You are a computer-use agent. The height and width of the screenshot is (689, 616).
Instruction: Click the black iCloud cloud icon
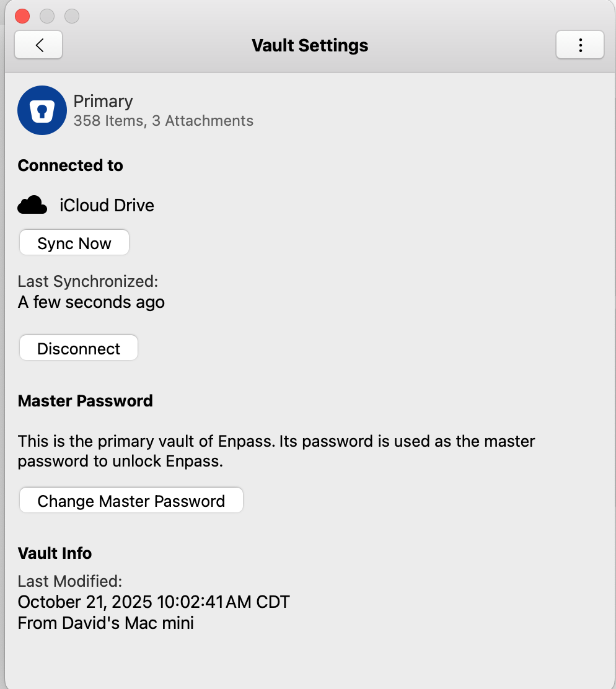[x=32, y=205]
